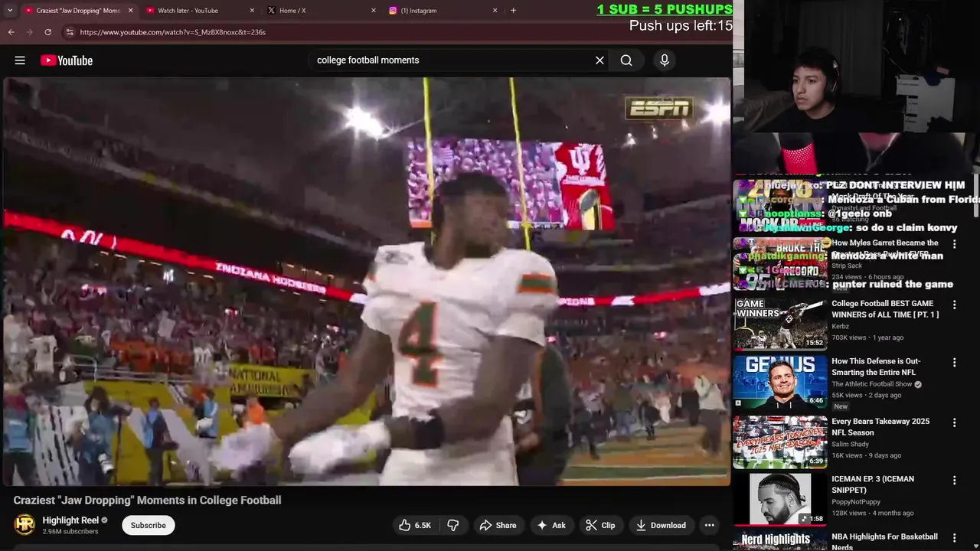Open How This Defense is Out-Smarting video title
Screen dimensions: 980x551
click(876, 367)
